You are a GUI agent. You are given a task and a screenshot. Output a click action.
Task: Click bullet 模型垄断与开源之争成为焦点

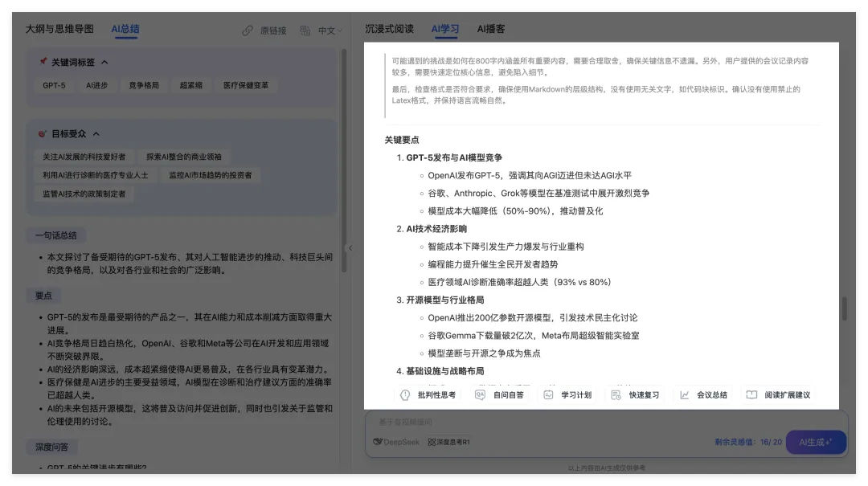(484, 353)
